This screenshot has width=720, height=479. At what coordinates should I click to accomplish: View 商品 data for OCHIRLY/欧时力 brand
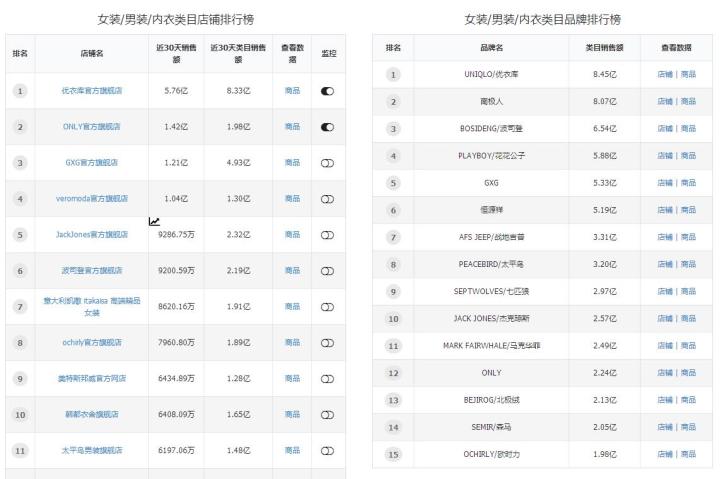688,454
